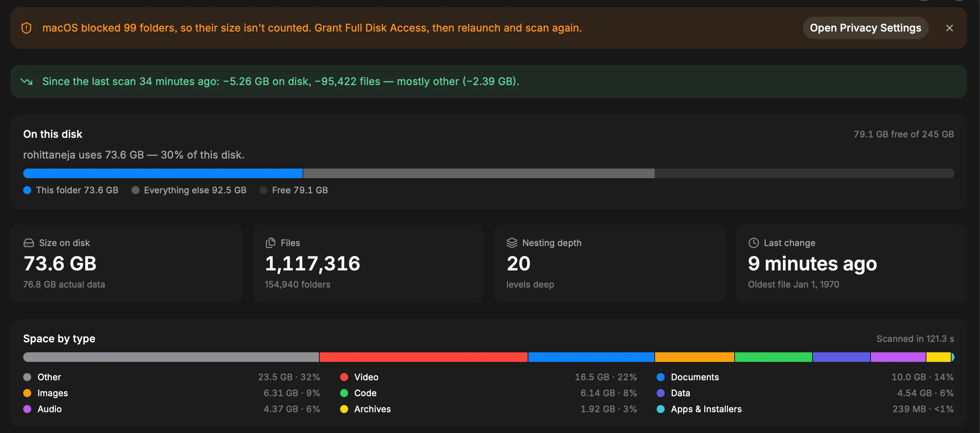Select the Documents type row
Image resolution: width=980 pixels, height=433 pixels.
[x=805, y=377]
